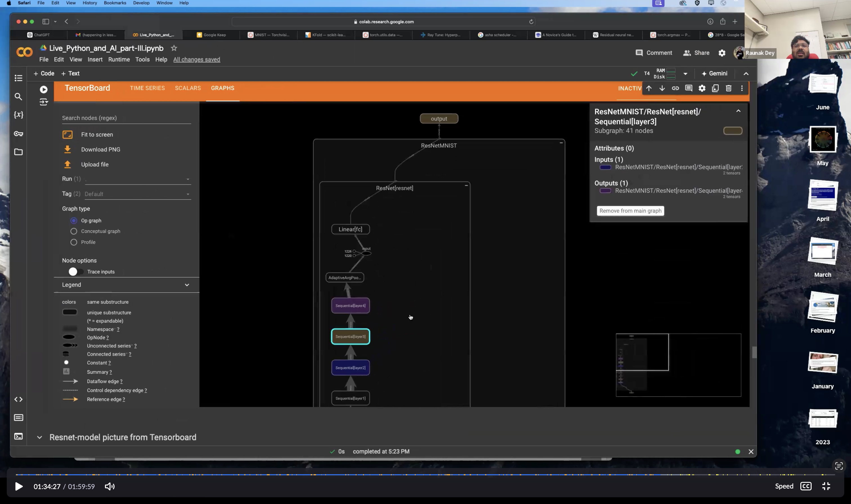Open Gemini assistant button
Viewport: 851px width, 504px height.
click(x=714, y=74)
